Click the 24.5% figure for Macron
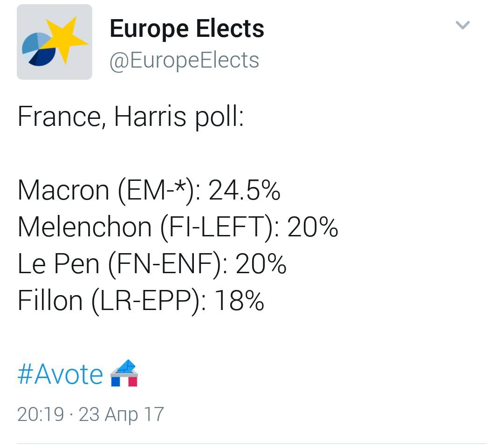The width and height of the screenshot is (501, 448). (x=244, y=191)
